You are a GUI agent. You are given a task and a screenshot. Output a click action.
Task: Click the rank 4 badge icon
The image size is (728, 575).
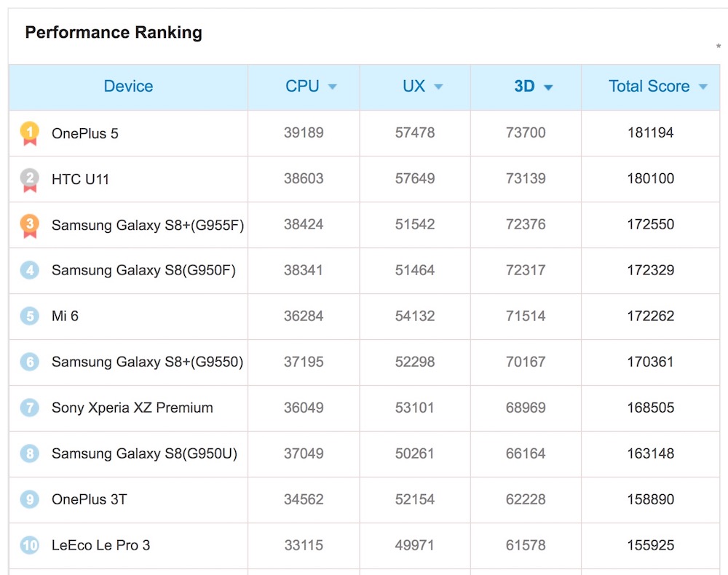pyautogui.click(x=29, y=271)
